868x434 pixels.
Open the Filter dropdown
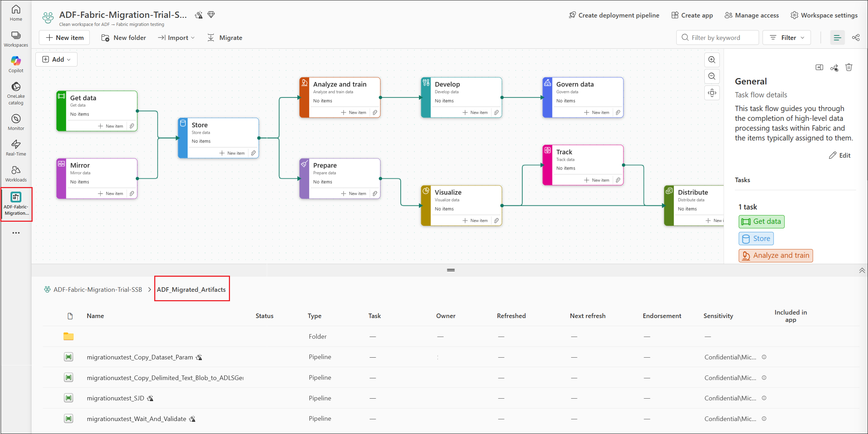click(787, 37)
